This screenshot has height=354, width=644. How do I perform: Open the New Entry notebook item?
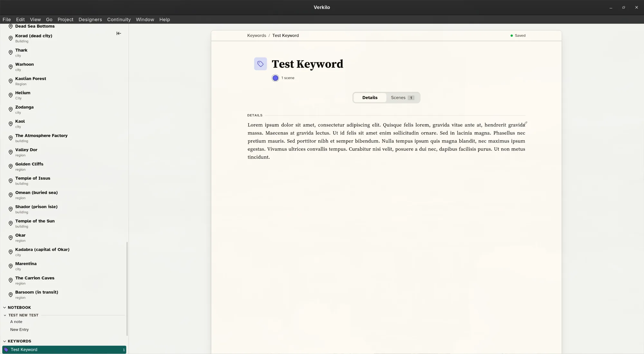(x=19, y=330)
